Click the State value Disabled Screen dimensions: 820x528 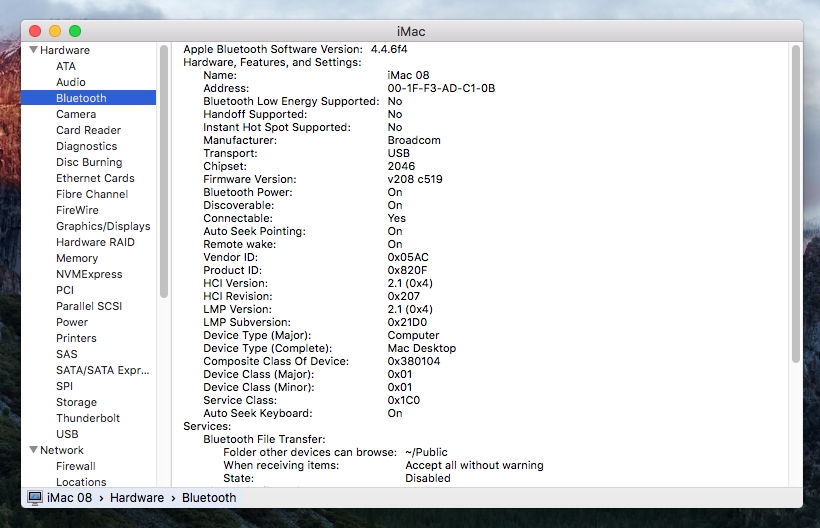point(428,478)
